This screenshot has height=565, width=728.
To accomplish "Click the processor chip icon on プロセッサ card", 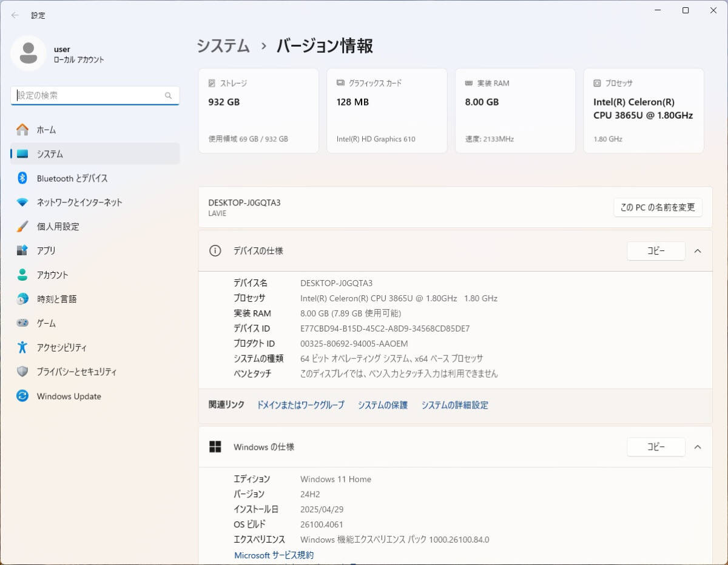I will pos(597,83).
